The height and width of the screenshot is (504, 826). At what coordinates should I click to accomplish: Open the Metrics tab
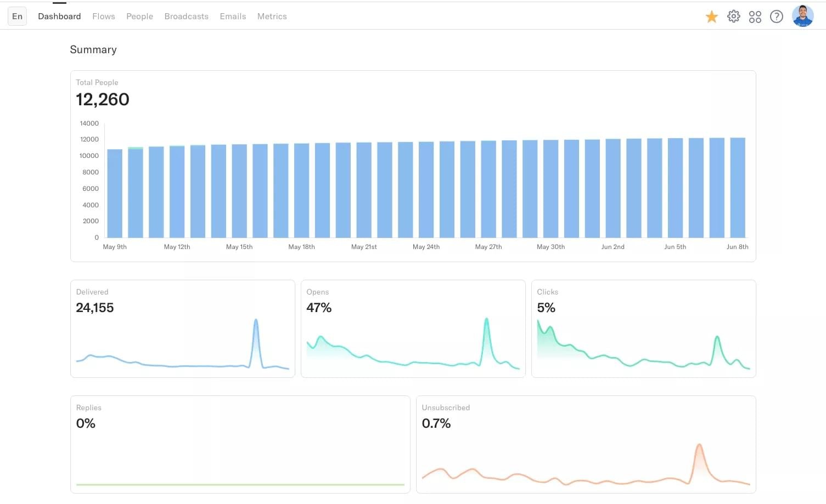tap(272, 16)
